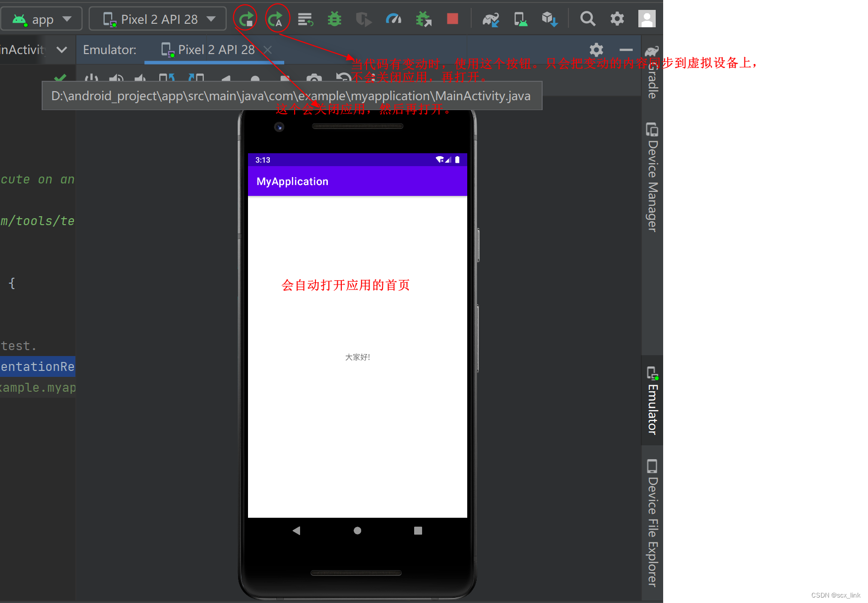The image size is (868, 603).
Task: Click the MainActivity.java path tooltip
Action: point(292,96)
